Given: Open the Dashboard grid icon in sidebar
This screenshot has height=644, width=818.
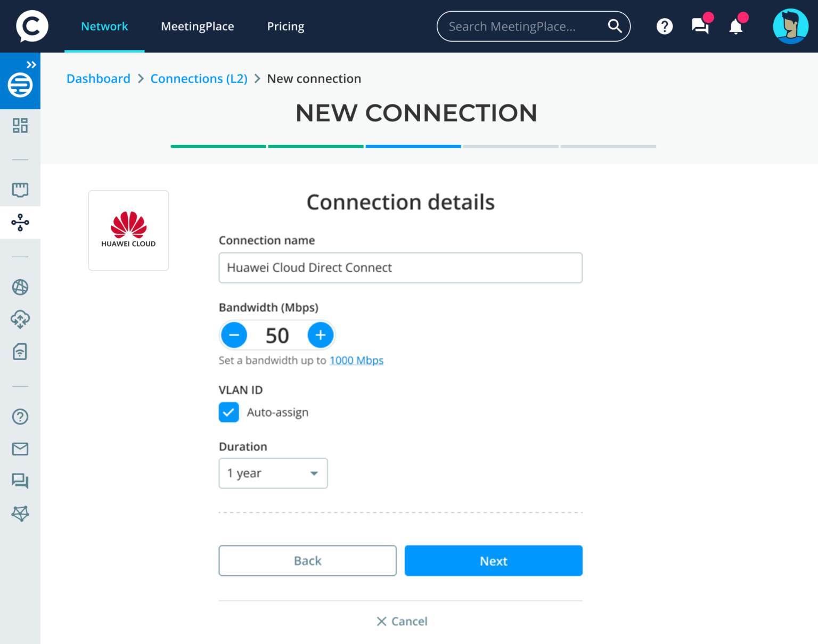Looking at the screenshot, I should [x=20, y=126].
